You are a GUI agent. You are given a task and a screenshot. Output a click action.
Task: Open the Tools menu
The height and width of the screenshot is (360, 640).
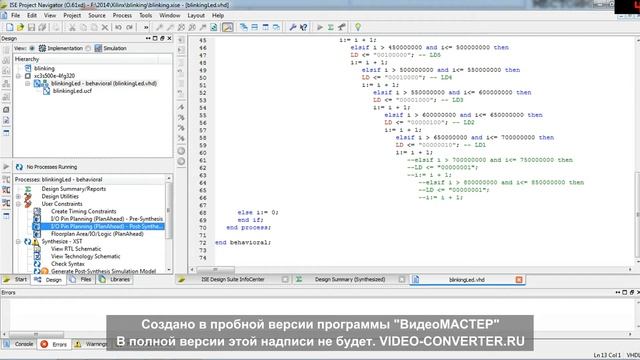tap(145, 16)
